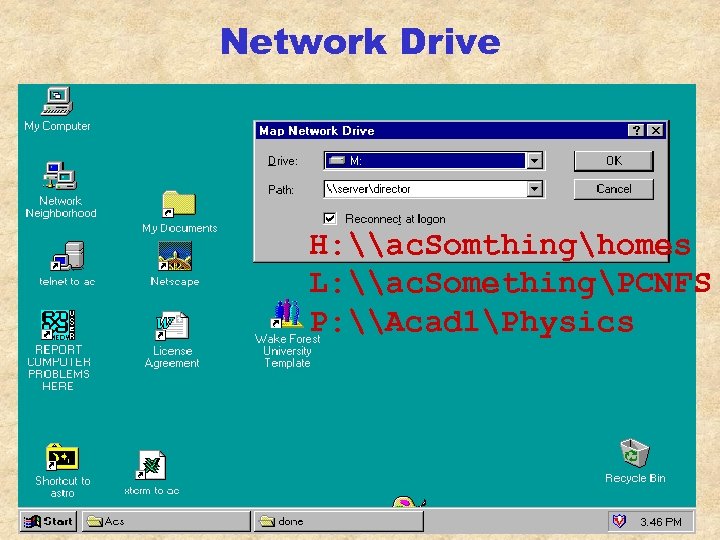Click the dialog's help question mark button

click(x=636, y=130)
